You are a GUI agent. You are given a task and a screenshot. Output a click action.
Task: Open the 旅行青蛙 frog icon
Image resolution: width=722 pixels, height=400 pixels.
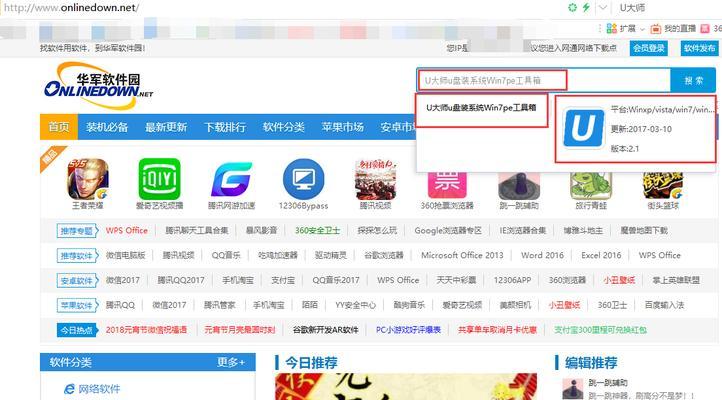pos(591,186)
